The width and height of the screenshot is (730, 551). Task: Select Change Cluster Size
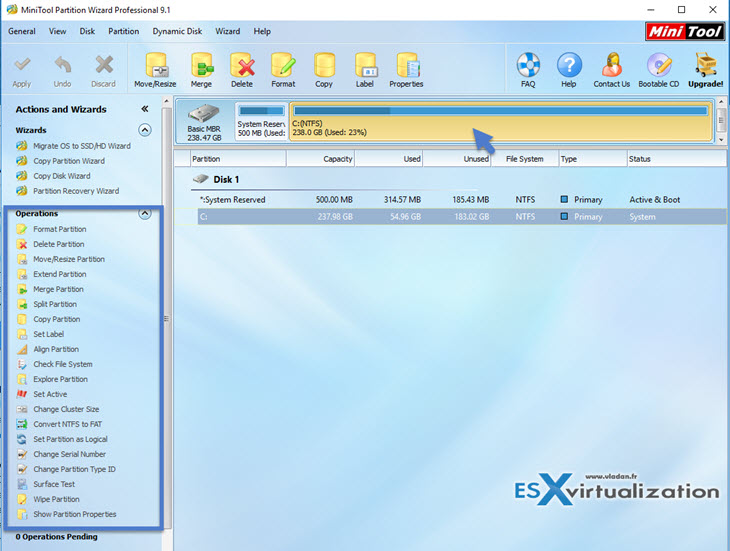(58, 409)
